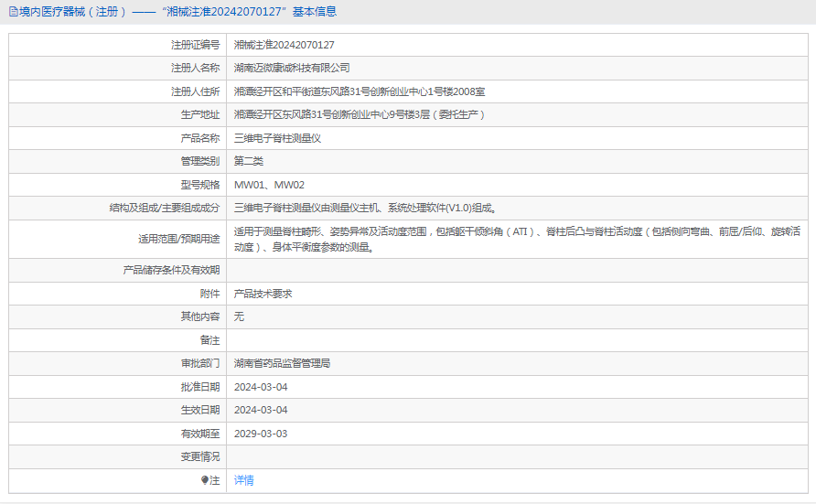Click the 批准日期 label
Viewport: 816px width, 504px height.
click(200, 387)
